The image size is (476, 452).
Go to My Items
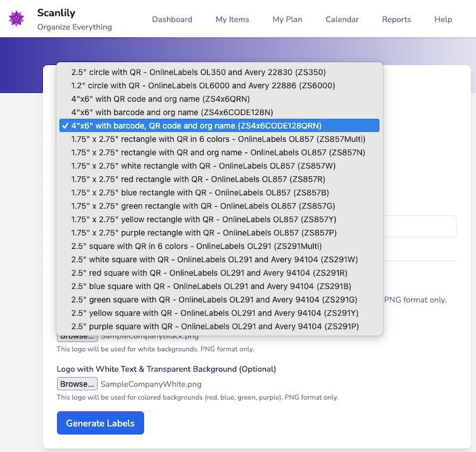232,19
